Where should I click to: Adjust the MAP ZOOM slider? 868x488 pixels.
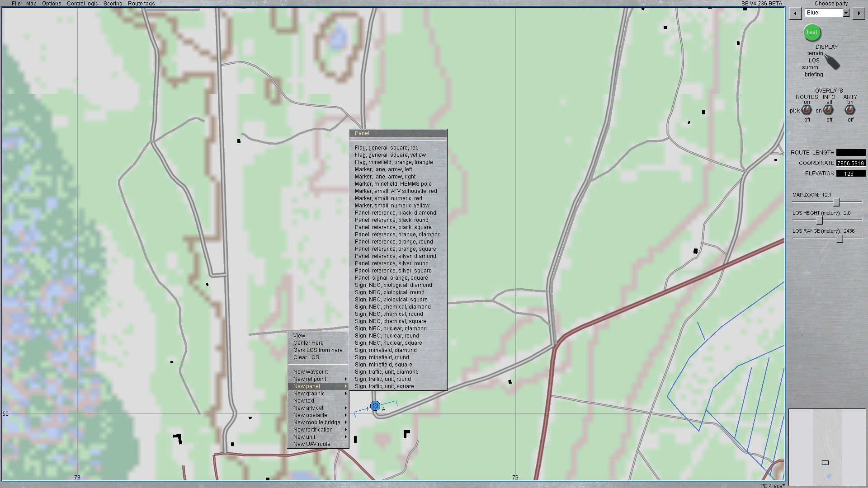coord(836,202)
